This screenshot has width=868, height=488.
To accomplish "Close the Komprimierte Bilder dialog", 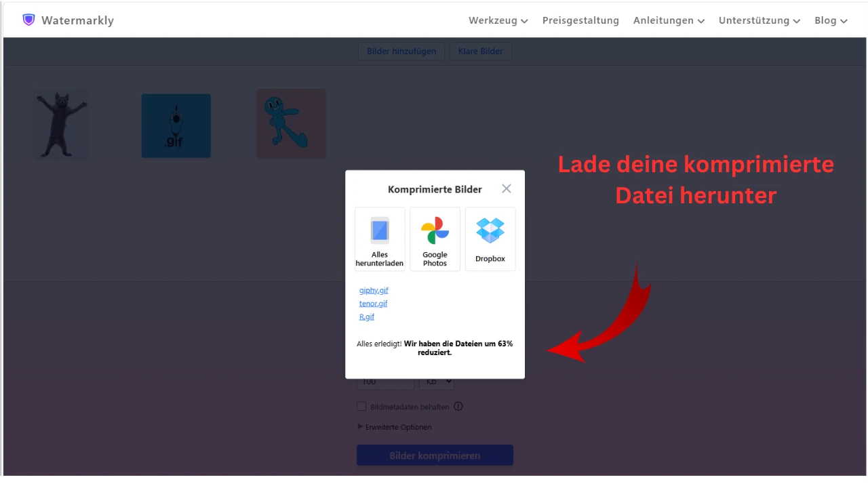I will (507, 188).
